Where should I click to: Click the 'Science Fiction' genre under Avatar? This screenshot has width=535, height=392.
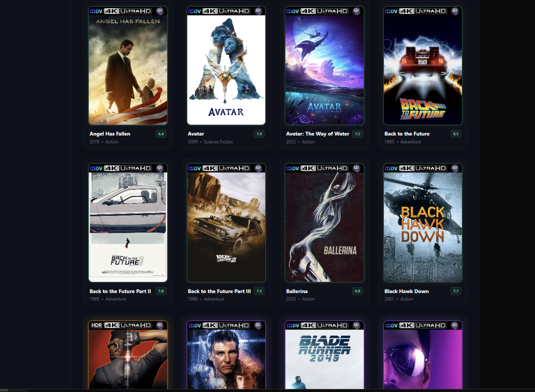pos(218,142)
